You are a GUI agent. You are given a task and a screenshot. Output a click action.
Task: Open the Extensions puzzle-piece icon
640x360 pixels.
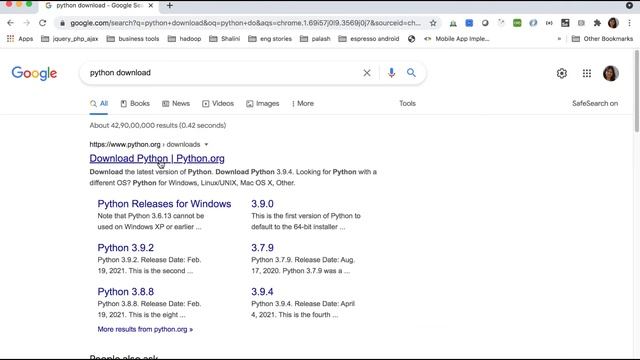tap(597, 23)
